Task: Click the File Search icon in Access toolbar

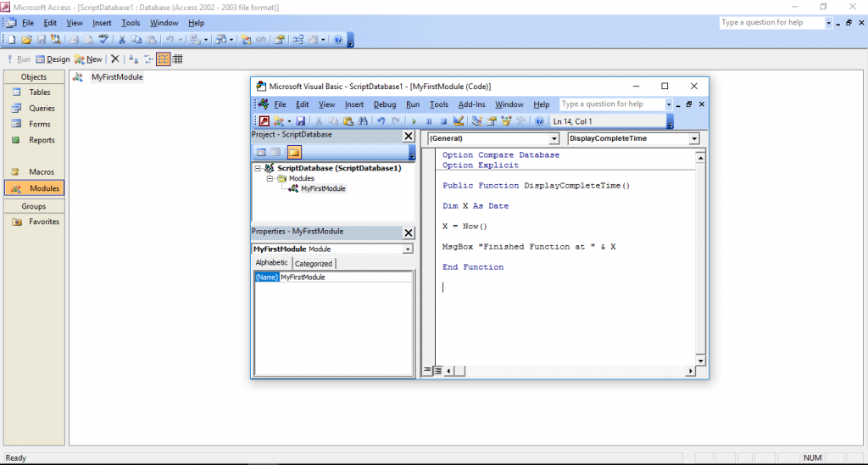Action: (x=56, y=39)
